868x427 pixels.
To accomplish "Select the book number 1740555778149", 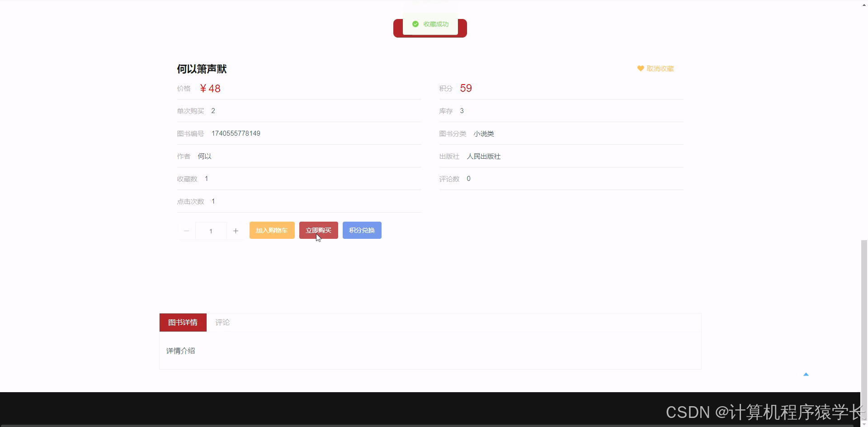I will pyautogui.click(x=236, y=133).
